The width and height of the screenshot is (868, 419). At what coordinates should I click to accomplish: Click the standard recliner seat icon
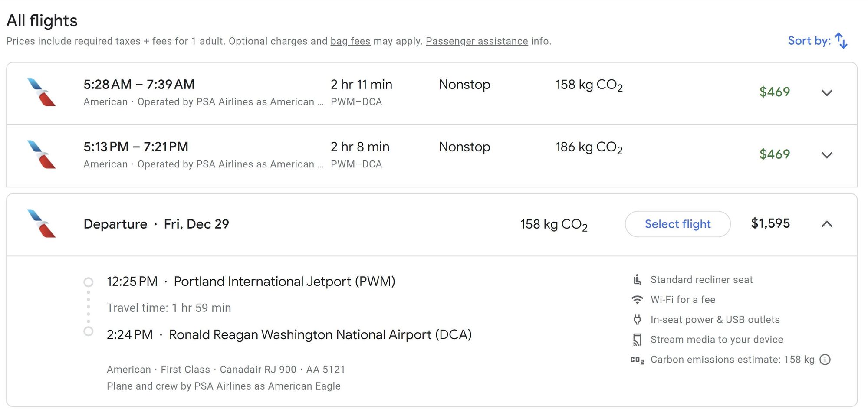coord(637,280)
